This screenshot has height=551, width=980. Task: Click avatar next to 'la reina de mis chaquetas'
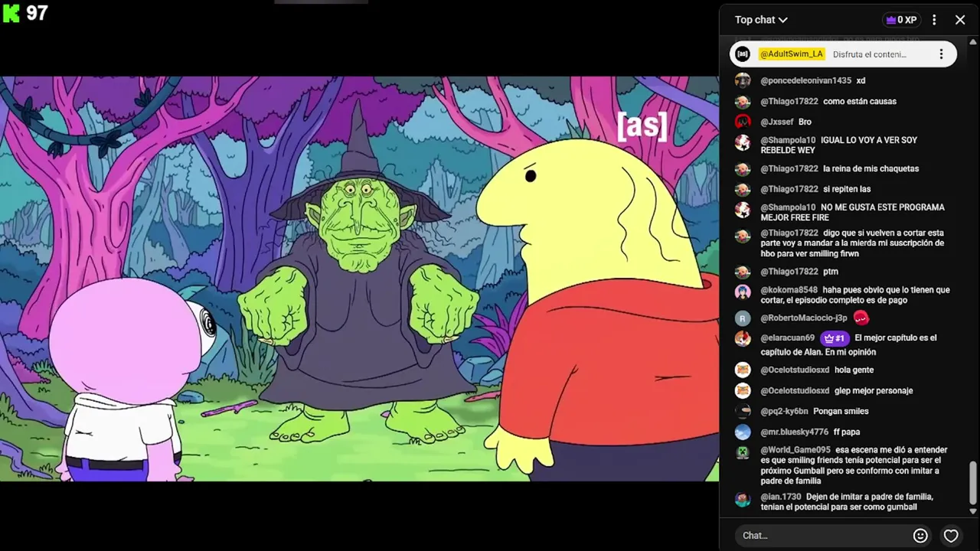pyautogui.click(x=743, y=168)
